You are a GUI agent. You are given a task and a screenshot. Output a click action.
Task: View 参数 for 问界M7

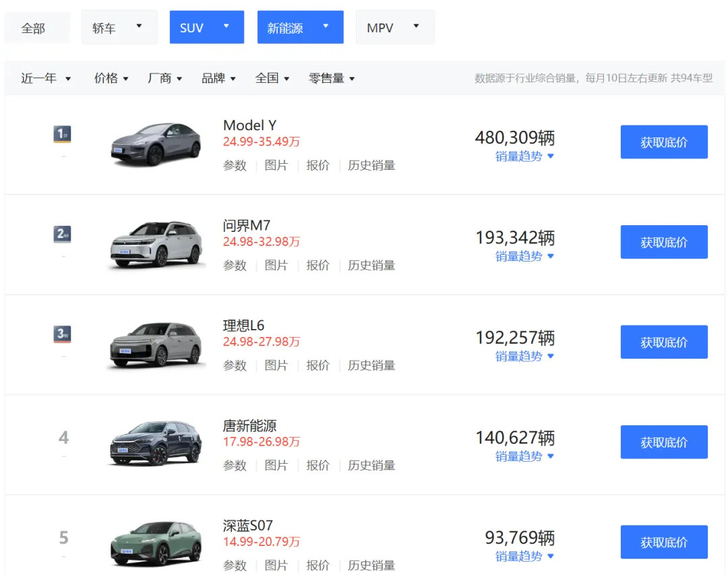pos(235,265)
